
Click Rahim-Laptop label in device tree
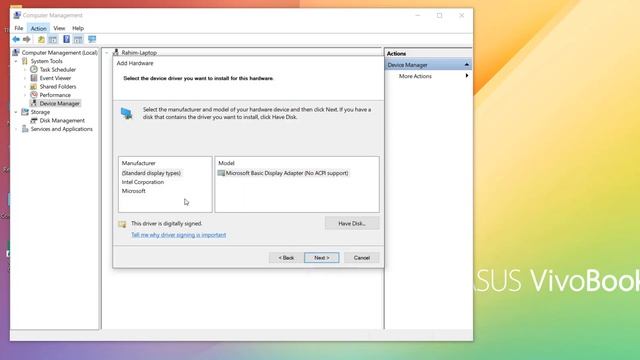click(x=139, y=53)
